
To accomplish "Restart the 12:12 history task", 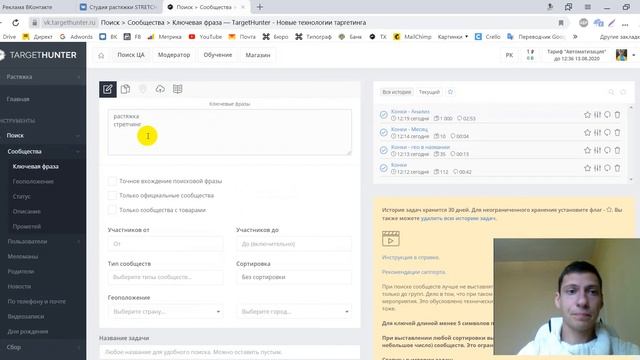I will click(x=607, y=168).
